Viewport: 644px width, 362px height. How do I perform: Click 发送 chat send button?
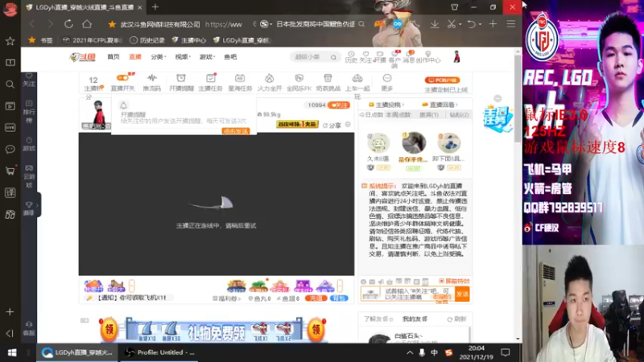[462, 294]
